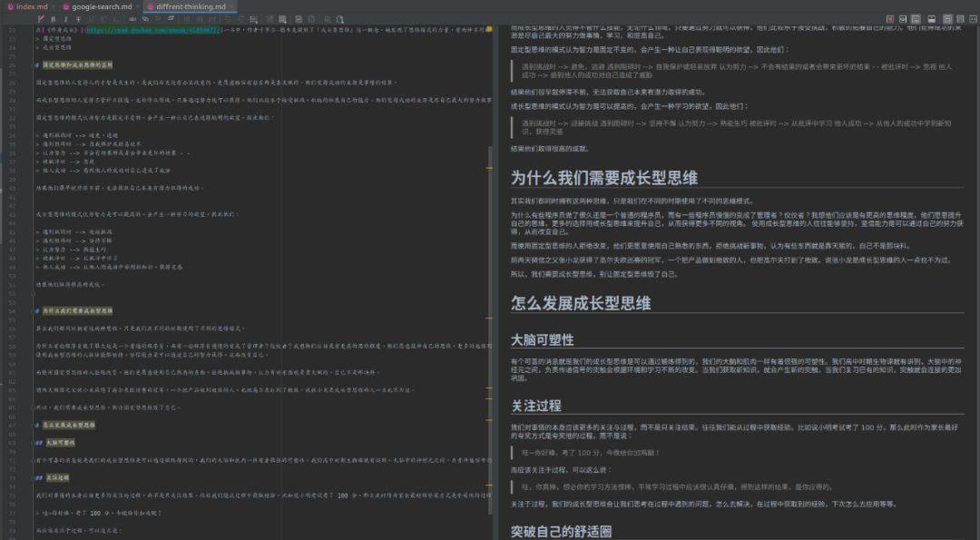
Task: Click preview heading 怎么发展成长型思维
Action: pyautogui.click(x=581, y=304)
